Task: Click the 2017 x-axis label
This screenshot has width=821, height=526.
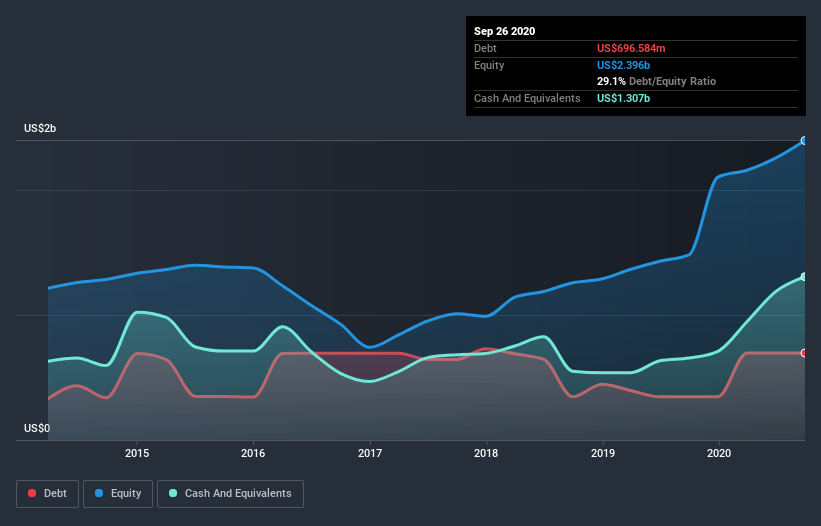Action: (x=370, y=453)
